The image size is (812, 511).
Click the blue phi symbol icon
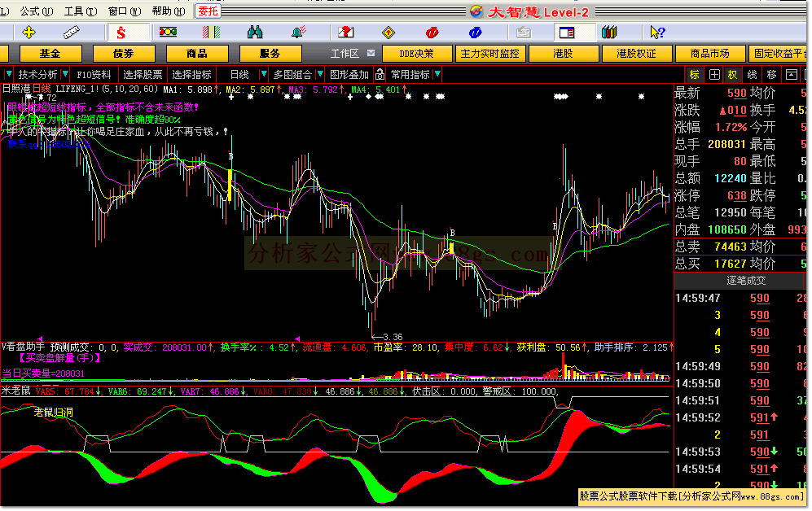[x=476, y=33]
